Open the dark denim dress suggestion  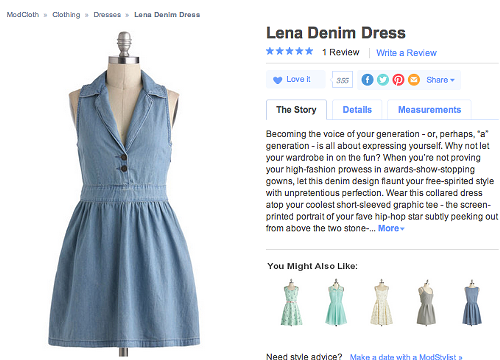pyautogui.click(x=472, y=302)
